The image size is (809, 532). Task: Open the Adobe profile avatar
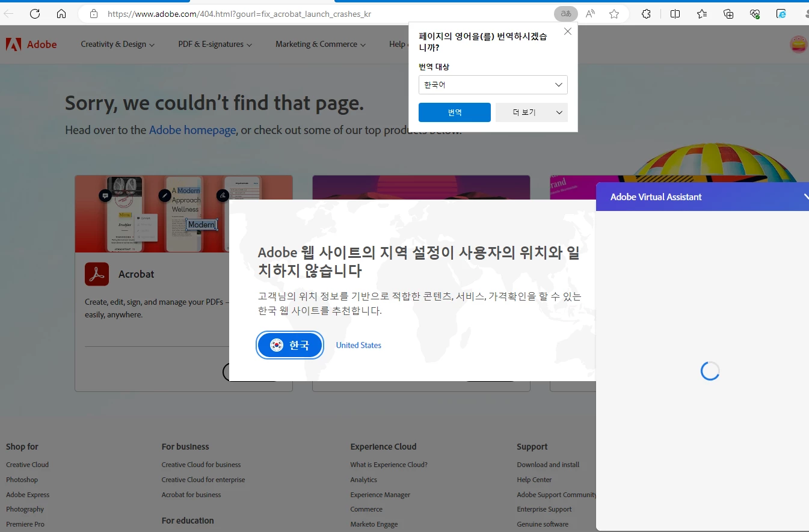click(x=799, y=44)
